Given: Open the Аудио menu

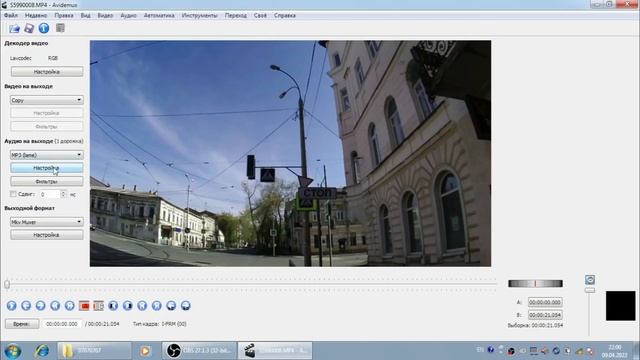Looking at the screenshot, I should (128, 16).
